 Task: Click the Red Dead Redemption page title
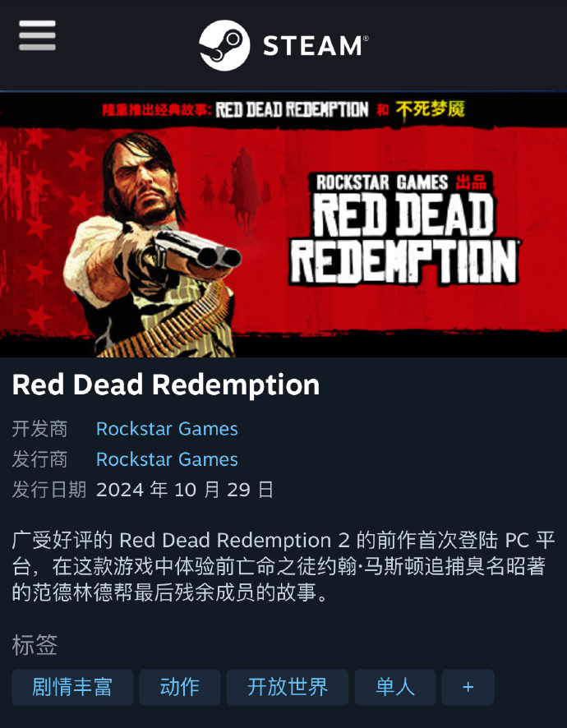(166, 385)
